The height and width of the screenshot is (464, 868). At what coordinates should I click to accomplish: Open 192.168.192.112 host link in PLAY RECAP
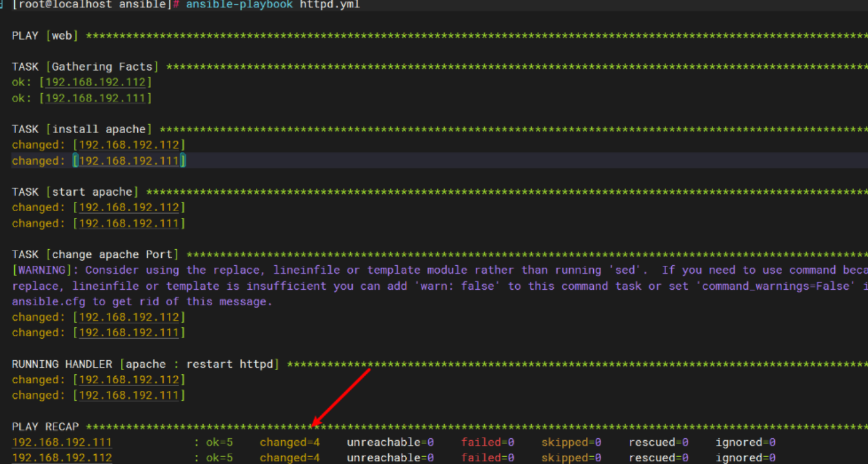(62, 458)
